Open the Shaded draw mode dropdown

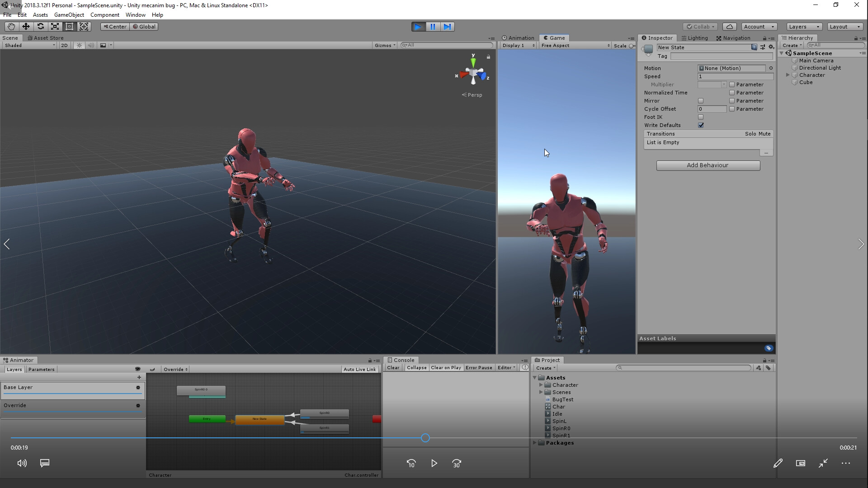coord(29,45)
